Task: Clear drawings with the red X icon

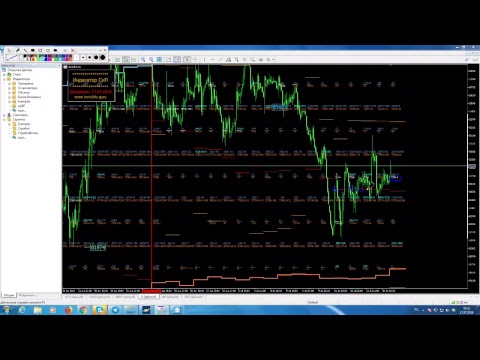Action: [x=72, y=50]
